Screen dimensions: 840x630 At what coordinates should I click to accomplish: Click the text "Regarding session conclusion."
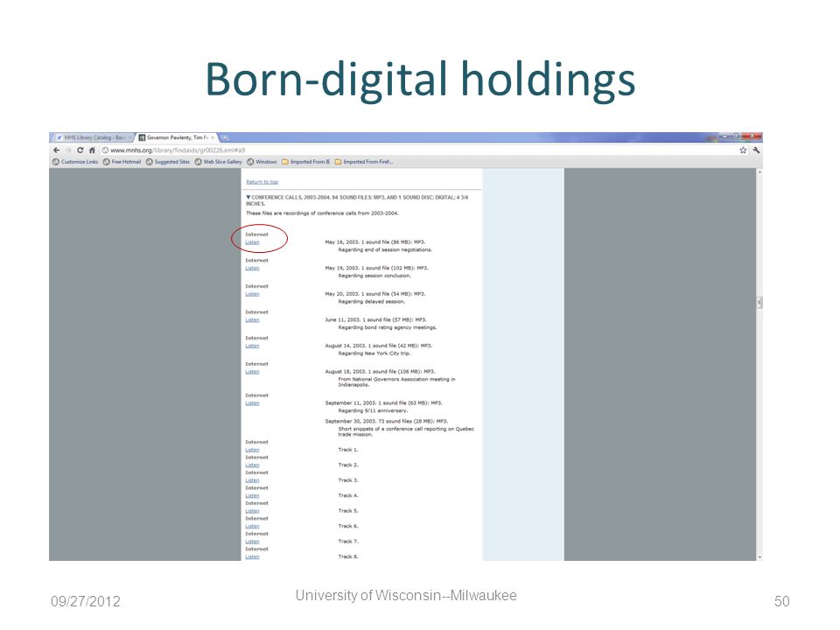click(x=374, y=276)
